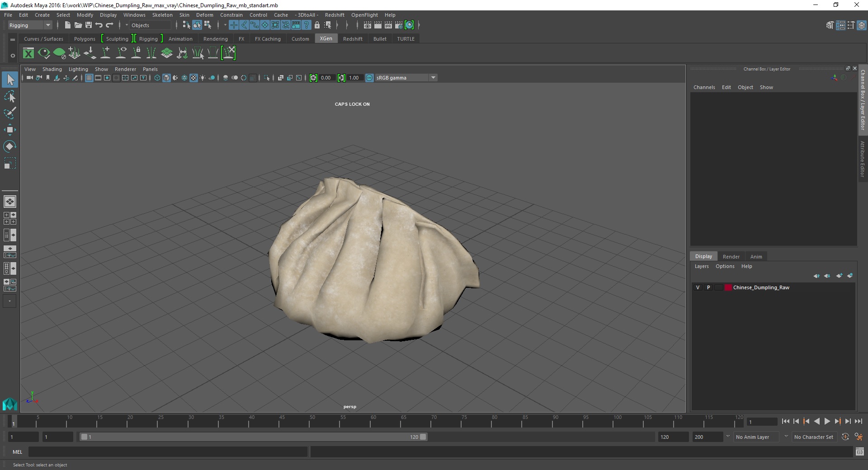Click the XGen clear preview leaf icon
The height and width of the screenshot is (470, 868).
tap(59, 53)
